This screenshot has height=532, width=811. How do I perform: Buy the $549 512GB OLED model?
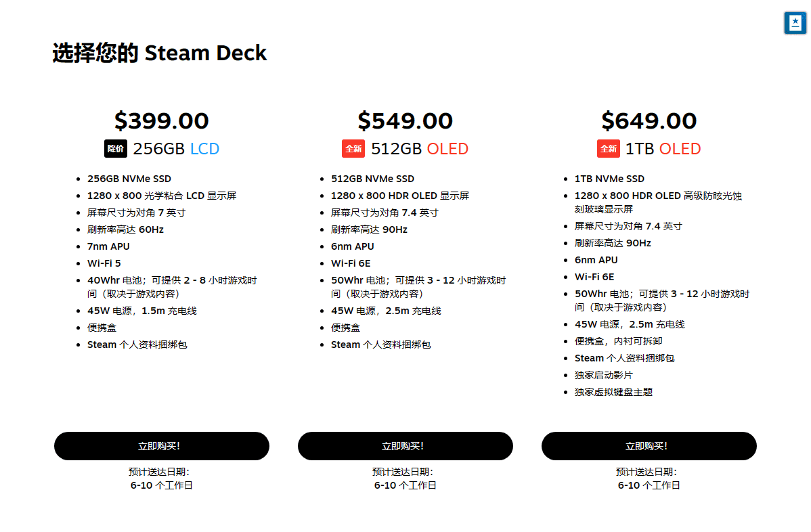coord(405,446)
